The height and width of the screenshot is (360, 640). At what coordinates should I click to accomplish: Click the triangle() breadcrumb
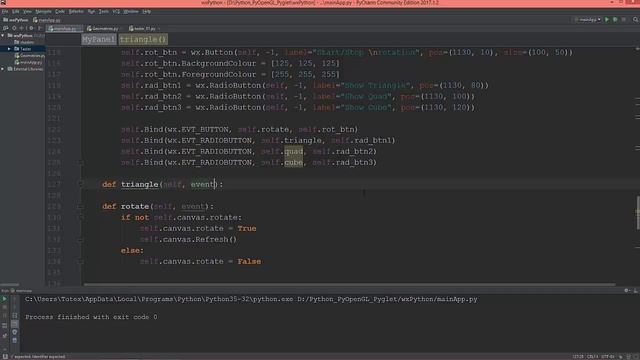[143, 39]
